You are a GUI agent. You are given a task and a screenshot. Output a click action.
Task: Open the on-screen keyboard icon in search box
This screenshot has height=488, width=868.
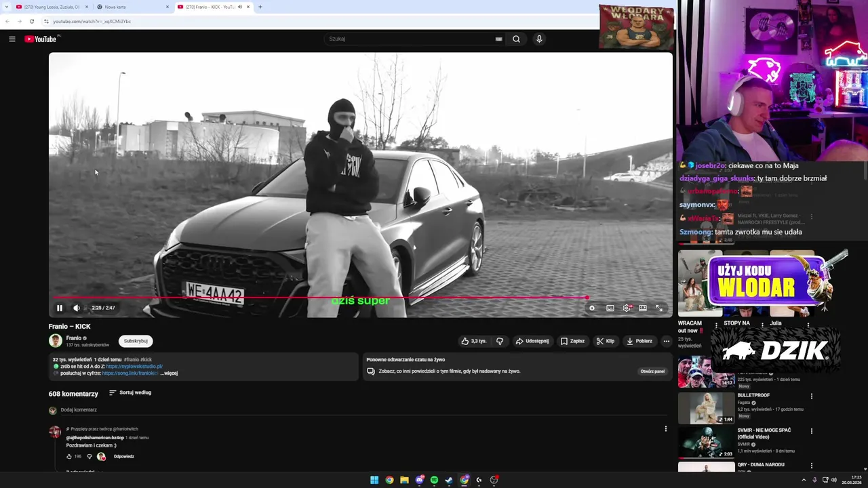499,39
